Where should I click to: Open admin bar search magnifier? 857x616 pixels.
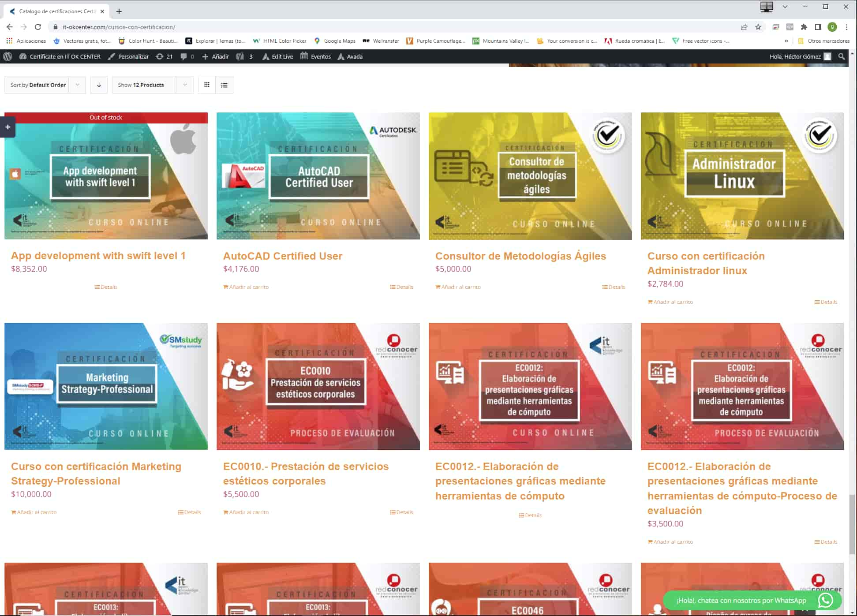(841, 56)
